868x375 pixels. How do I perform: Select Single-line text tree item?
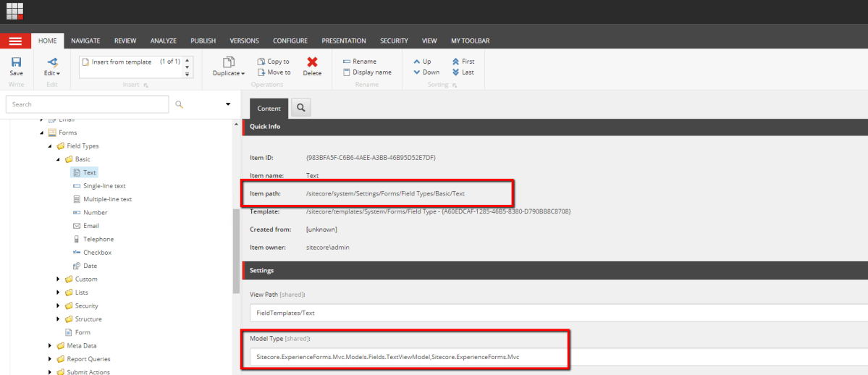tap(104, 186)
